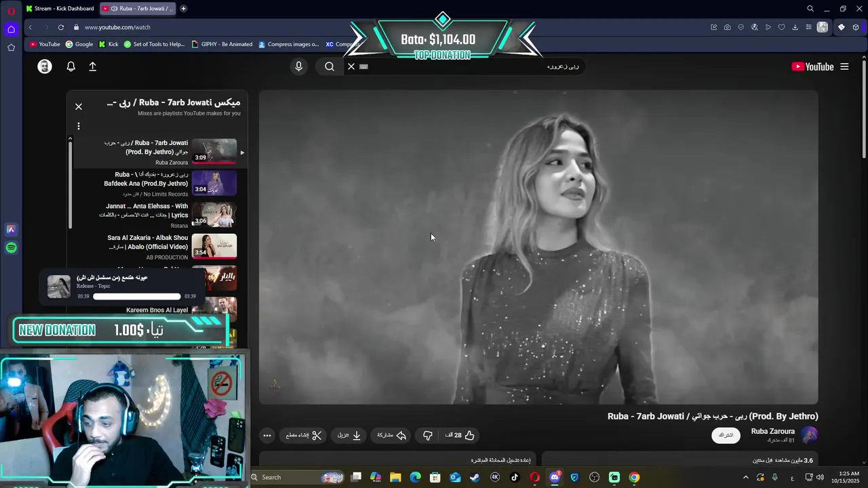The height and width of the screenshot is (488, 868).
Task: Open the YouTube account avatar menu
Action: 45,66
